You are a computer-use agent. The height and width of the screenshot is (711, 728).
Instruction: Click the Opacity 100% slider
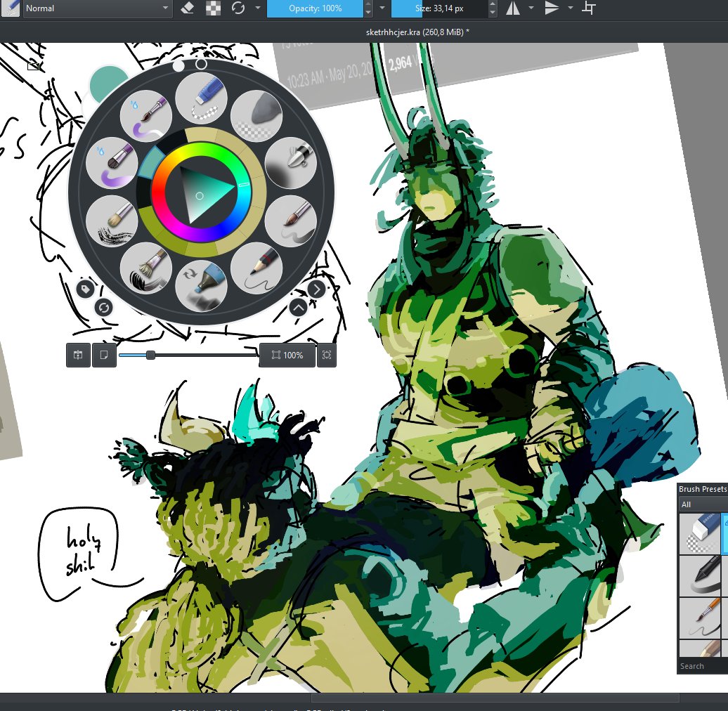(316, 8)
